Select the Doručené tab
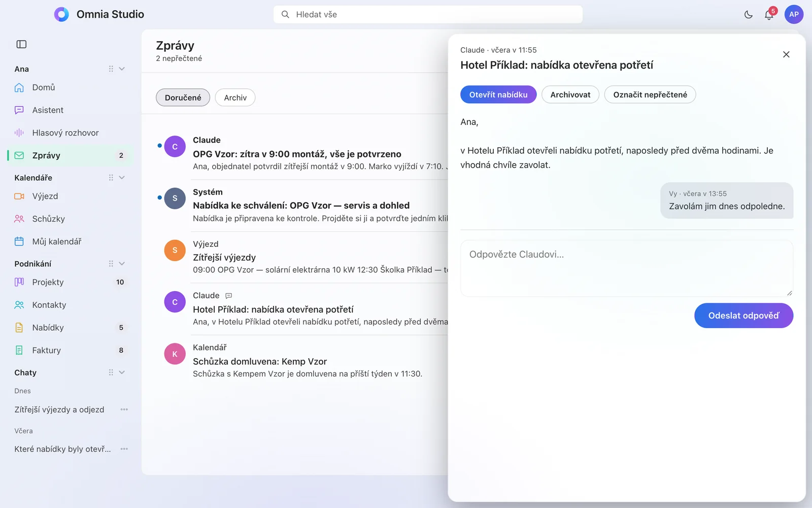 point(183,98)
